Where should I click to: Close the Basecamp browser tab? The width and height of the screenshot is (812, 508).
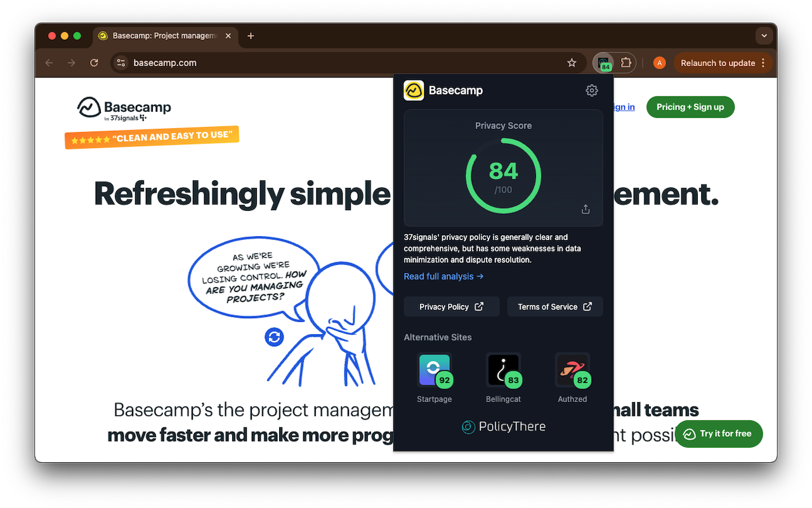(x=228, y=36)
